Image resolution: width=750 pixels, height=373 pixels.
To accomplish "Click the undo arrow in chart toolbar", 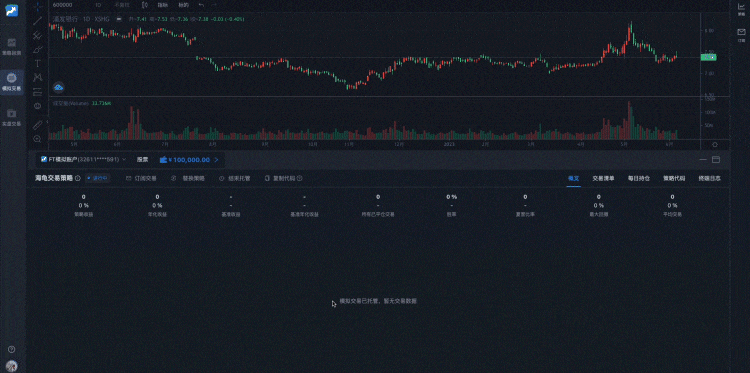I will click(201, 5).
